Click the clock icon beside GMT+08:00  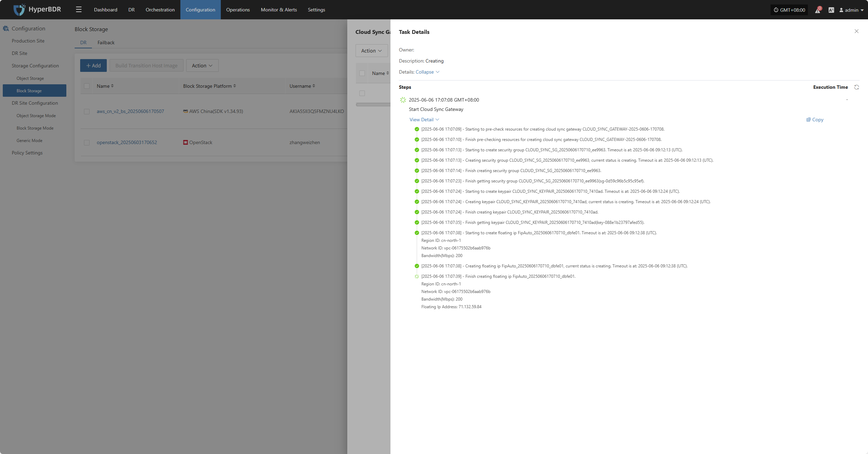pyautogui.click(x=776, y=10)
